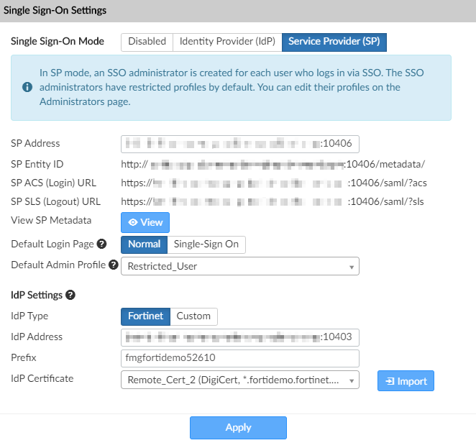This screenshot has width=476, height=448.
Task: Click the import arrow icon on the Import button
Action: pos(389,381)
